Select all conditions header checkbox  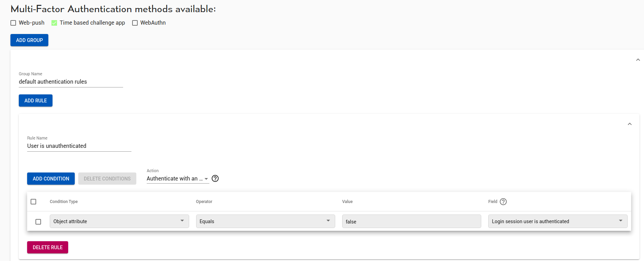point(33,202)
